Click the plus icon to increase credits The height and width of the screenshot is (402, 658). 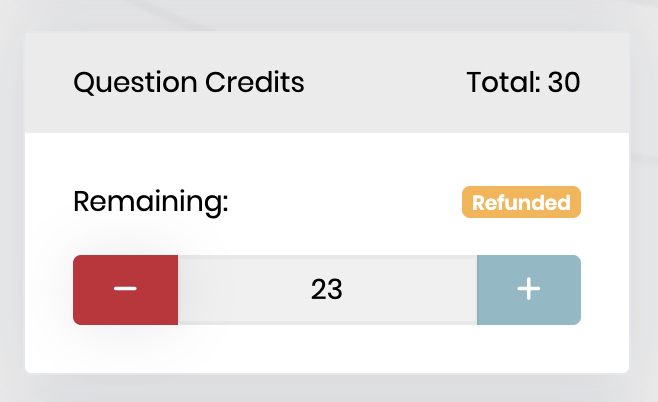pos(528,290)
